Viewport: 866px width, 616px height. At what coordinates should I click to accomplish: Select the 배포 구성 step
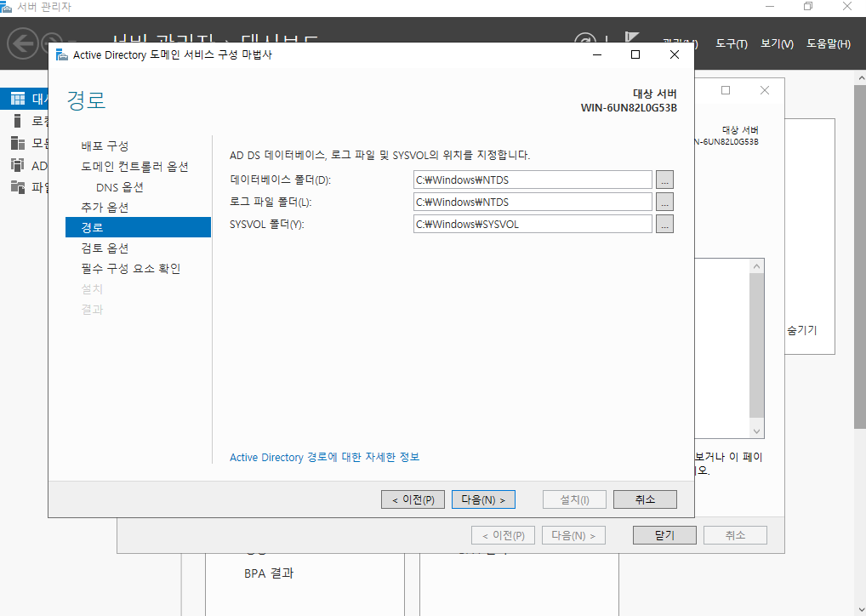[x=105, y=145]
